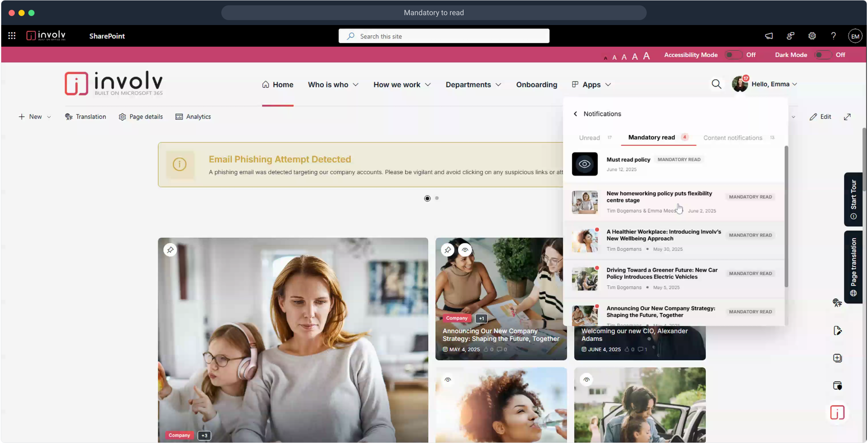Click the add plus square icon in right sidebar

(x=837, y=358)
